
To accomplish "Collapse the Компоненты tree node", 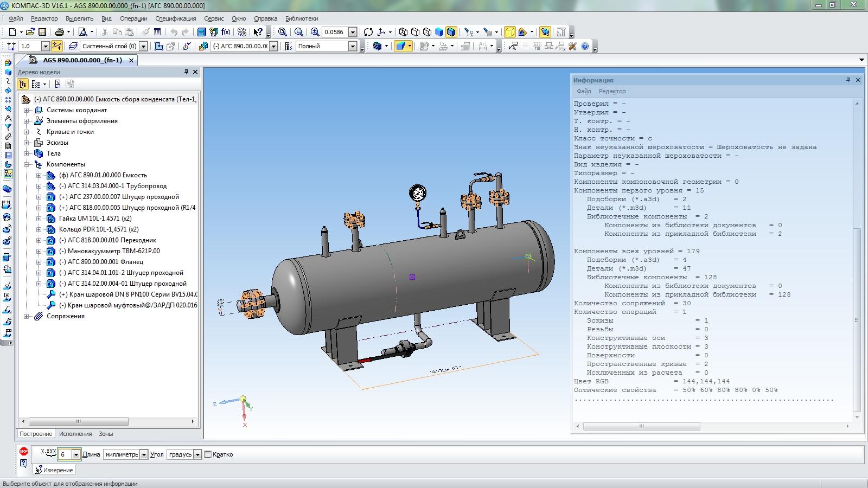I will pyautogui.click(x=26, y=164).
